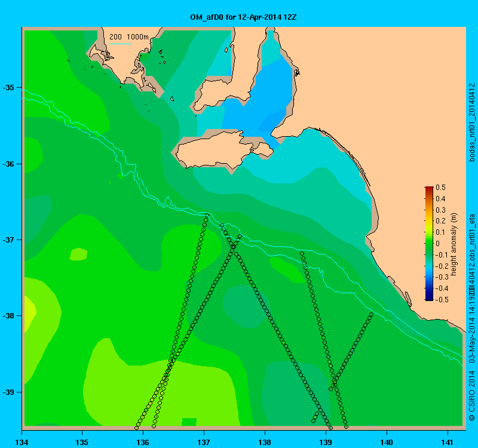Select the 0.4 color bar label

440,199
